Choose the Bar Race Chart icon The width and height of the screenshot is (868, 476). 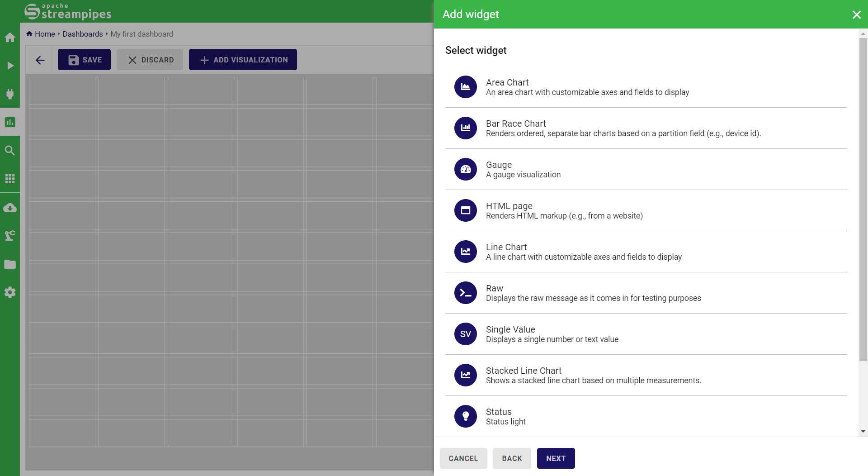(465, 128)
